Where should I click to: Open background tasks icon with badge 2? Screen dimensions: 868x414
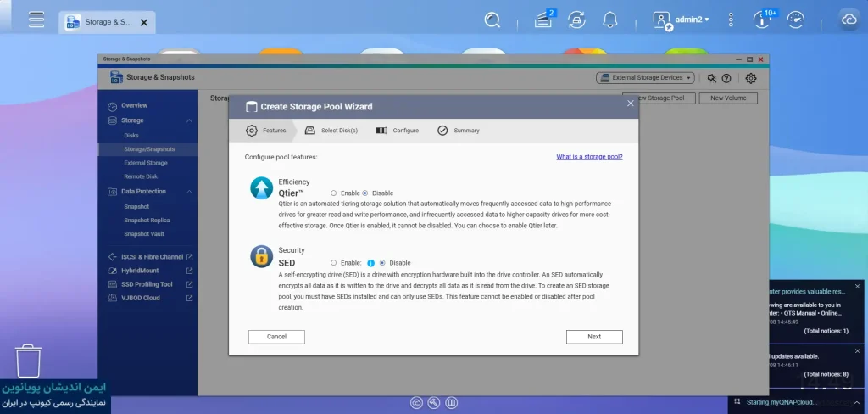[543, 20]
